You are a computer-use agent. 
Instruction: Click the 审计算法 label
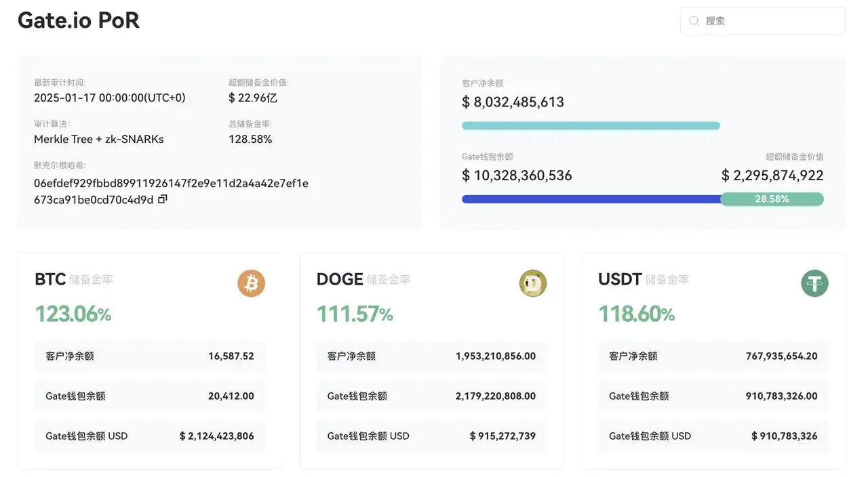pyautogui.click(x=52, y=124)
